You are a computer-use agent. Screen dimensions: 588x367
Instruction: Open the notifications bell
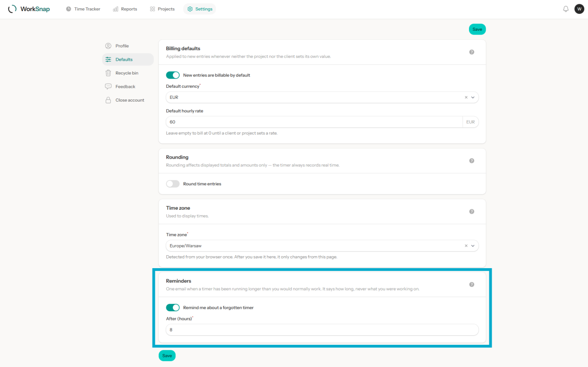[x=566, y=9]
